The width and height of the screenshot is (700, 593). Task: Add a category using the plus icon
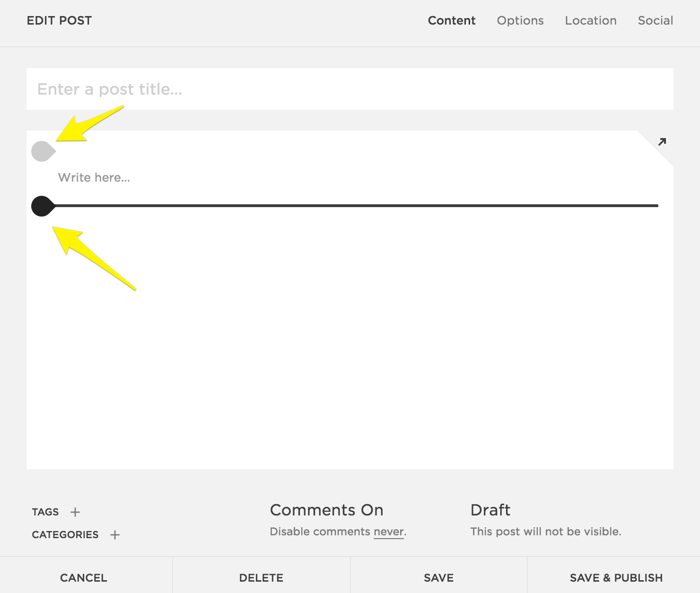115,535
